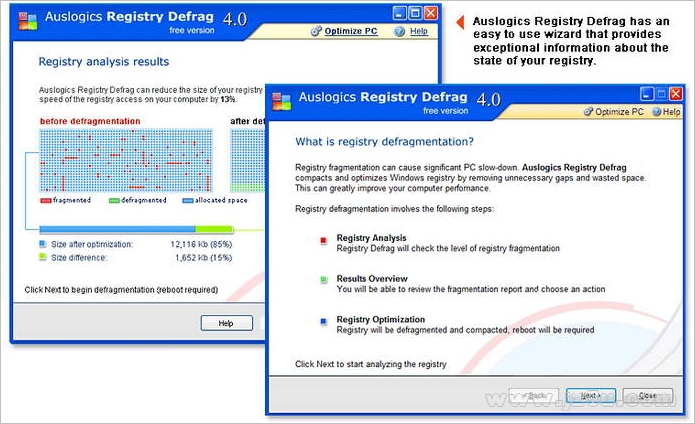Click Optimize PC link in back window
695x424 pixels.
351,31
